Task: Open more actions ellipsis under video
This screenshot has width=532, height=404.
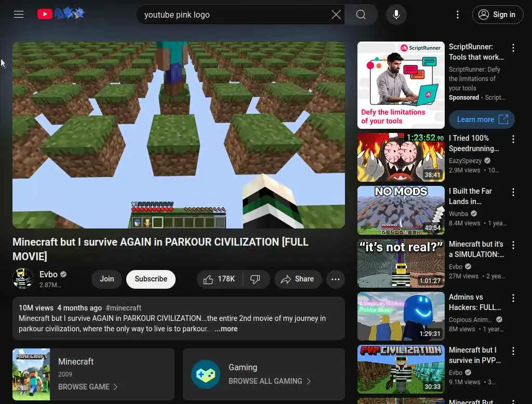Action: tap(336, 279)
